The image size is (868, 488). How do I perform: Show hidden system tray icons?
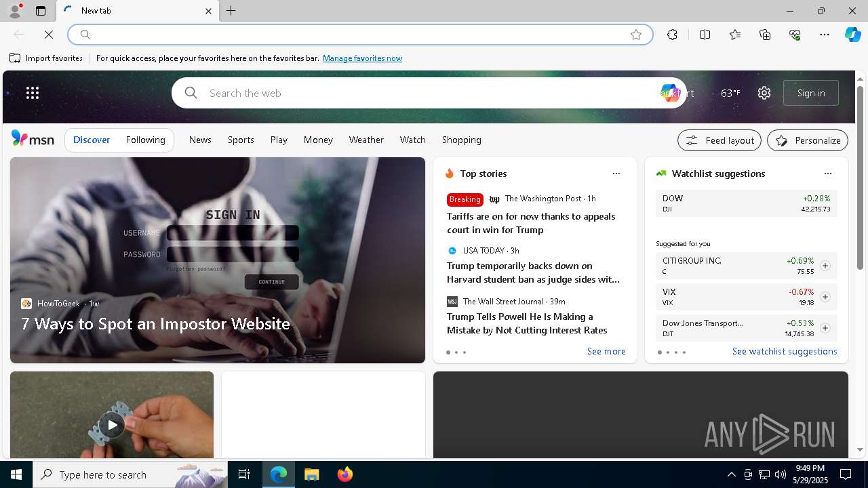[x=731, y=474]
